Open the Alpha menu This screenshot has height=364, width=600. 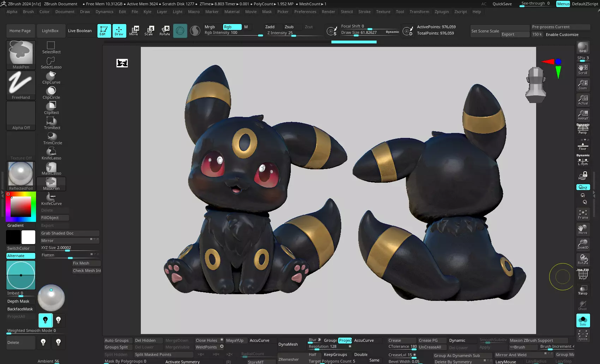(x=12, y=12)
